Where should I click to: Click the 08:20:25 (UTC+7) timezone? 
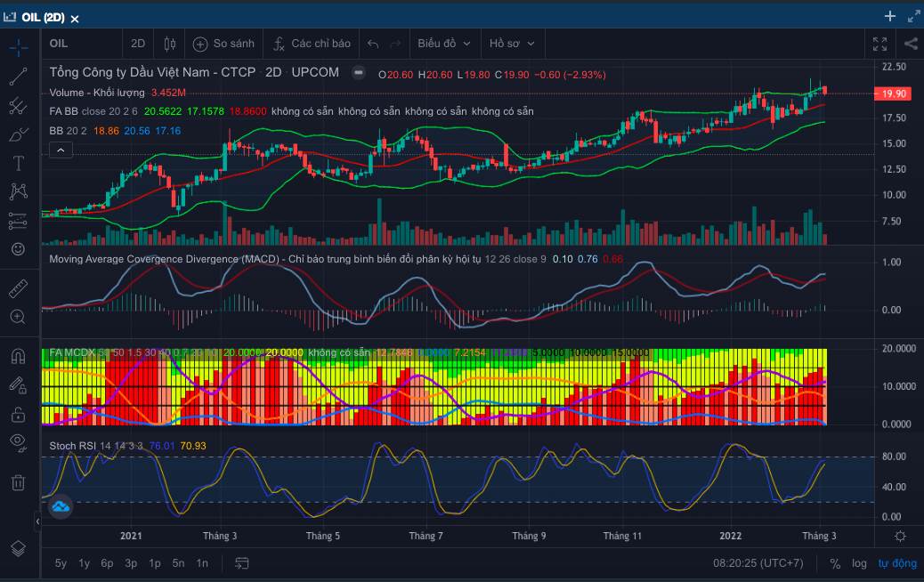point(758,563)
